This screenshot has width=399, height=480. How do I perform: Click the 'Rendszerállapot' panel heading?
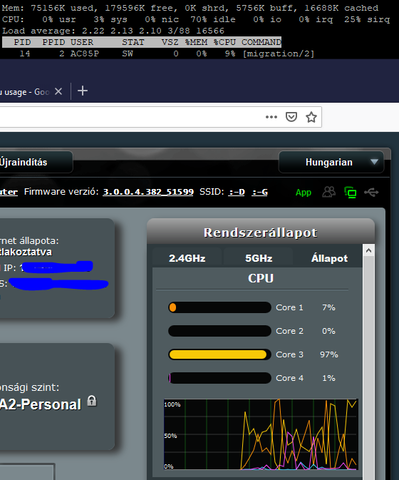click(x=260, y=233)
